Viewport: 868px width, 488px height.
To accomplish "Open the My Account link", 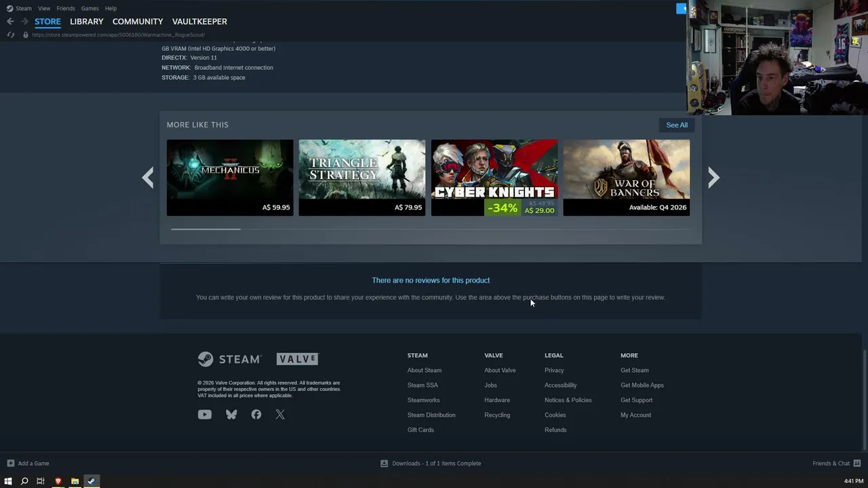I will pyautogui.click(x=635, y=415).
